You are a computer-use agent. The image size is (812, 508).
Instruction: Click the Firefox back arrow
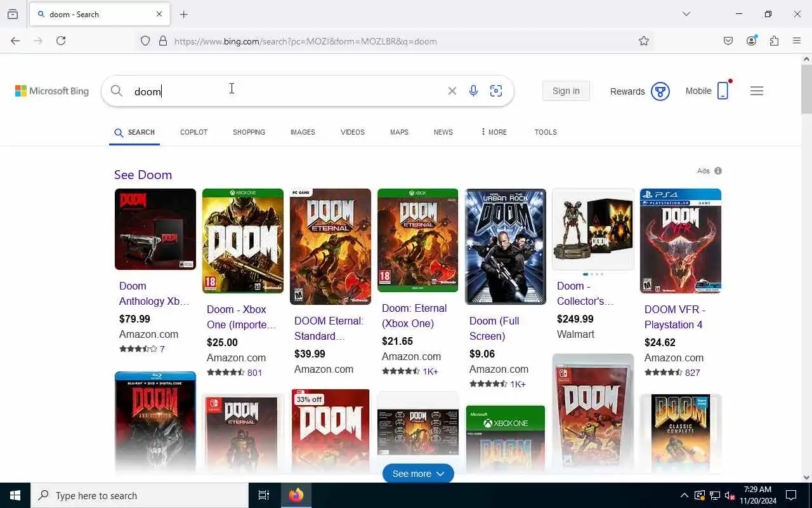[x=15, y=41]
